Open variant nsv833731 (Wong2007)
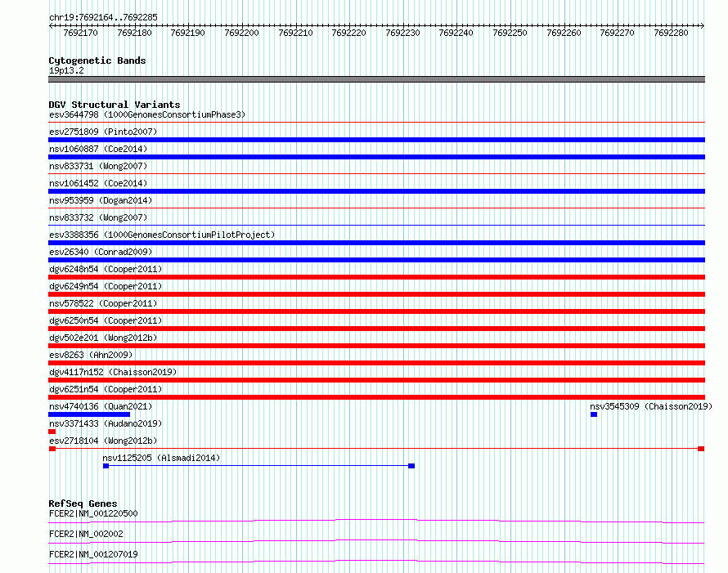The image size is (728, 573). click(x=98, y=166)
